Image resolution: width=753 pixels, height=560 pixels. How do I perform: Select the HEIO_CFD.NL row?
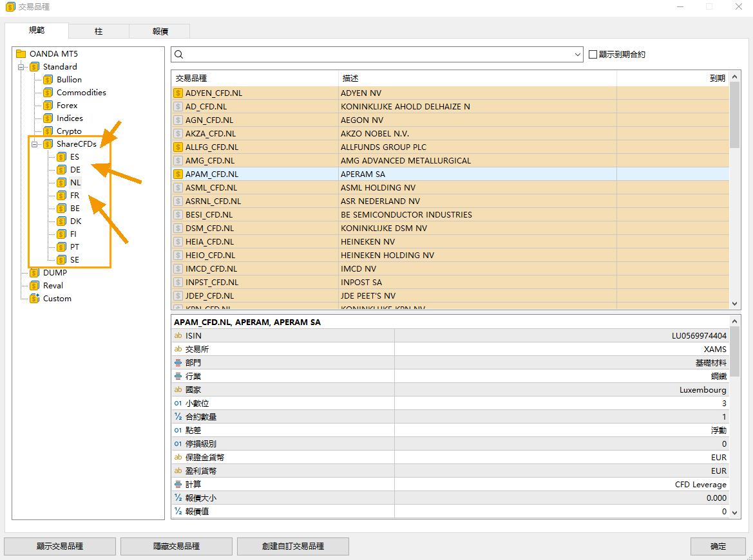(450, 256)
